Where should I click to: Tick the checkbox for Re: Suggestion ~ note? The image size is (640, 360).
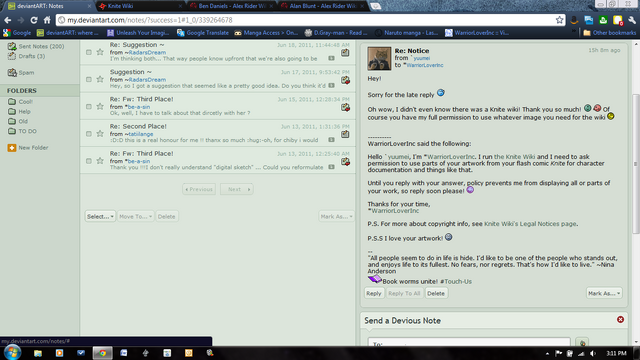[89, 52]
